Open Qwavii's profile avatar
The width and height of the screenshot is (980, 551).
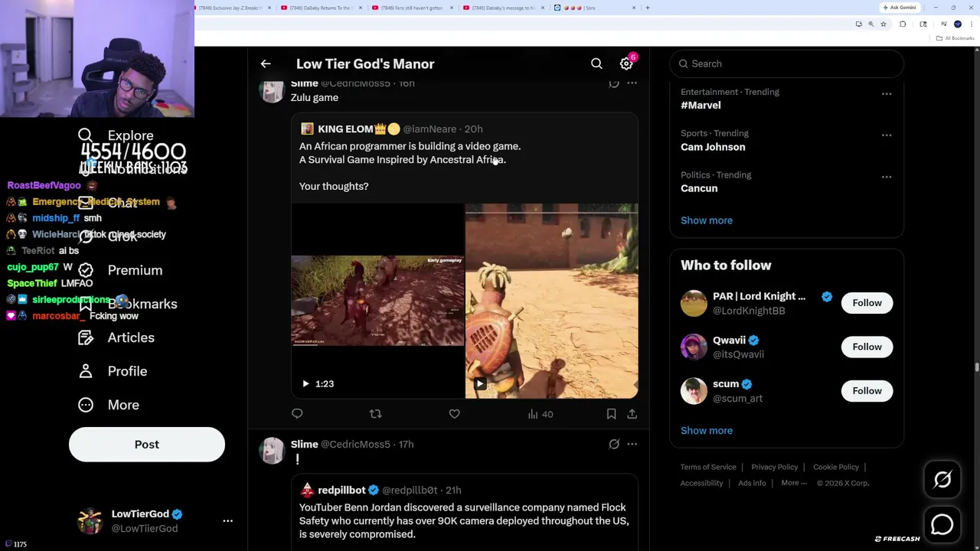coord(694,347)
